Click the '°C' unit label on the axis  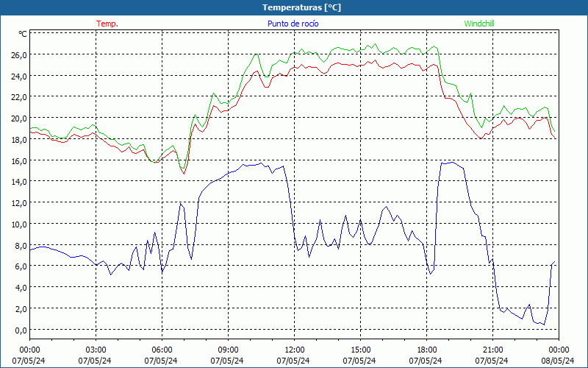coord(23,34)
